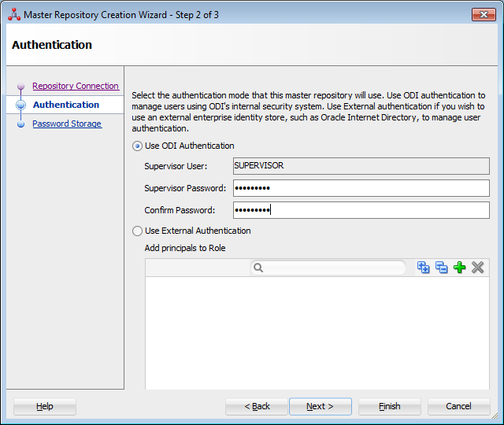Open Help for the wizard

coord(45,406)
